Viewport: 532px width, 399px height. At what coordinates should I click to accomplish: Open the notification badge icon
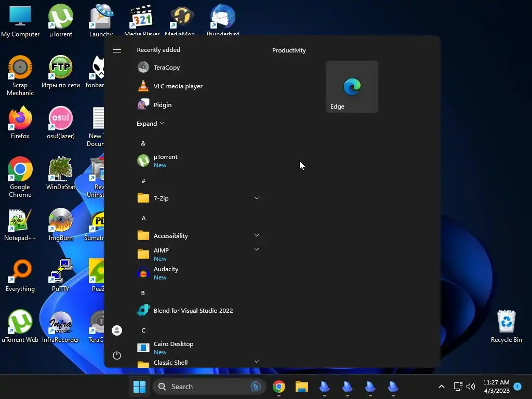pyautogui.click(x=517, y=386)
